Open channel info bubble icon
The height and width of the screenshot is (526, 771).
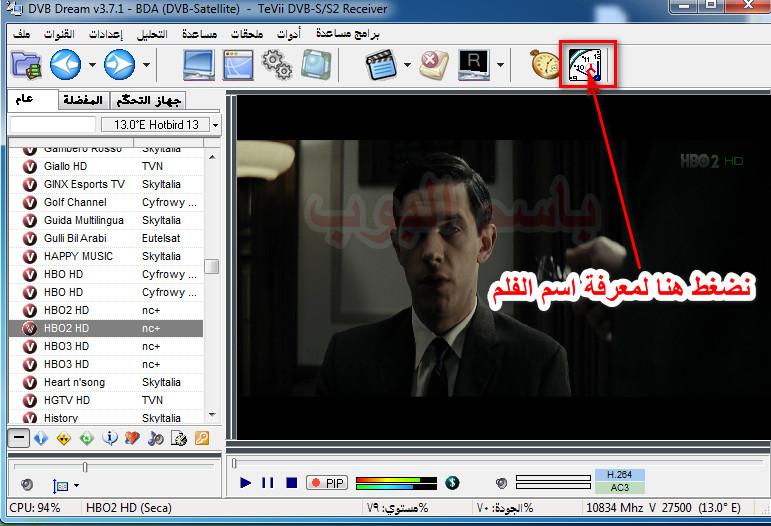110,438
